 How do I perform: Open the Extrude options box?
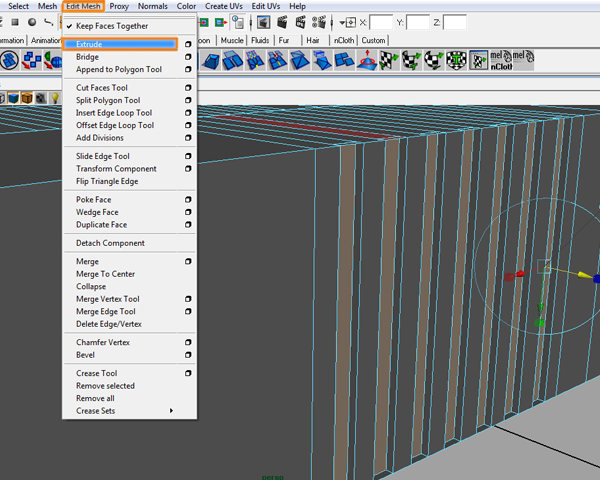(188, 44)
